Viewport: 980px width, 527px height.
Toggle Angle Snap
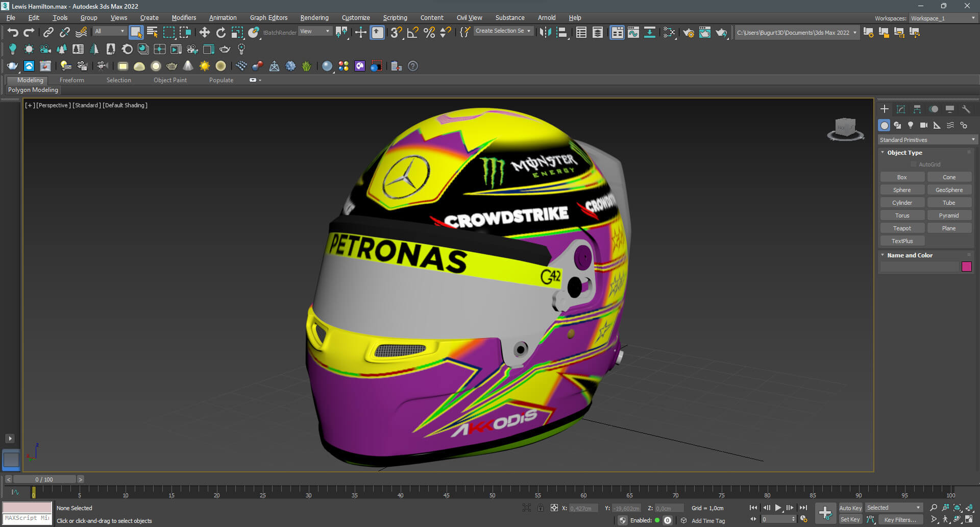[412, 33]
